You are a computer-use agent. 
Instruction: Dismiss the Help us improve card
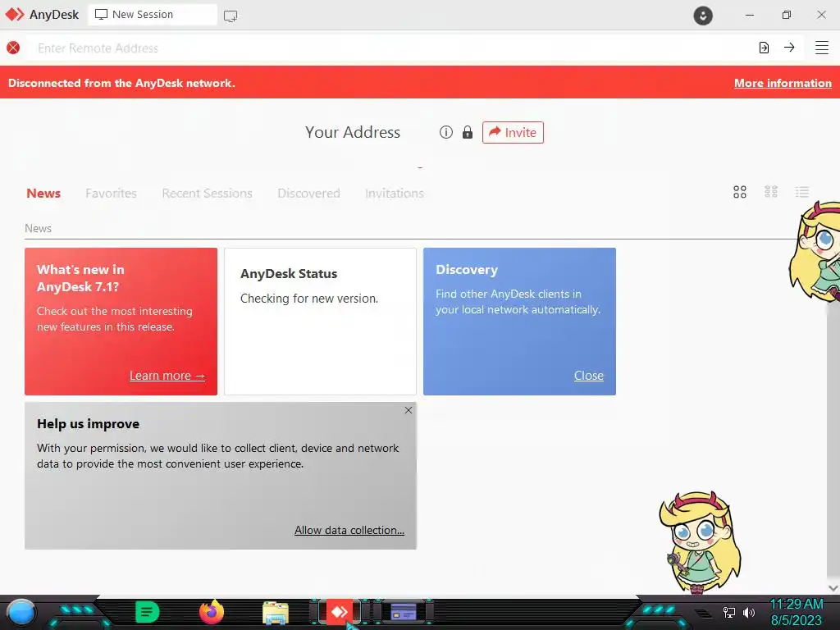click(409, 410)
